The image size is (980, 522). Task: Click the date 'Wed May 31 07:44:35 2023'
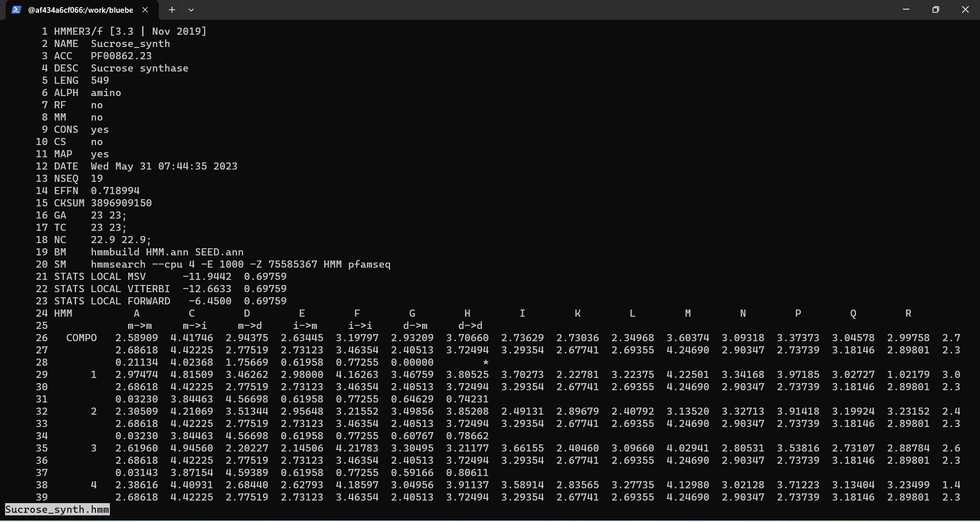pyautogui.click(x=164, y=166)
